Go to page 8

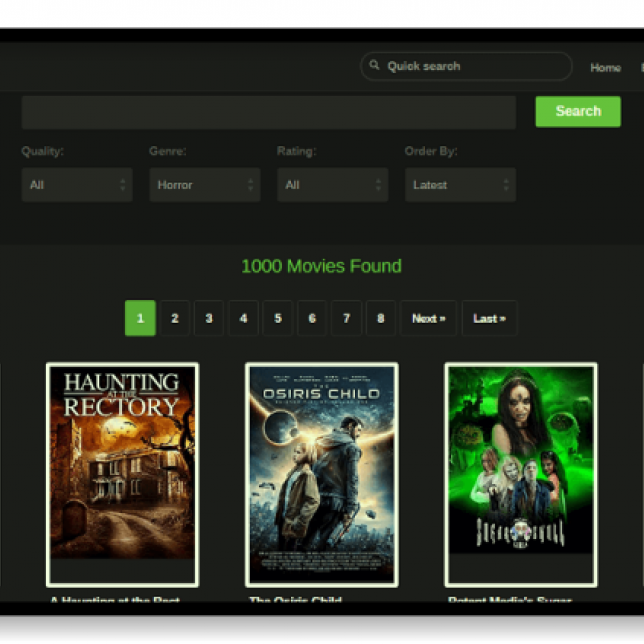(x=381, y=318)
